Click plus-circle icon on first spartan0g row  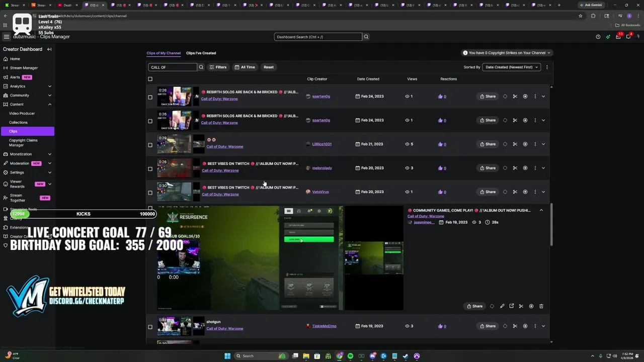coord(525,97)
